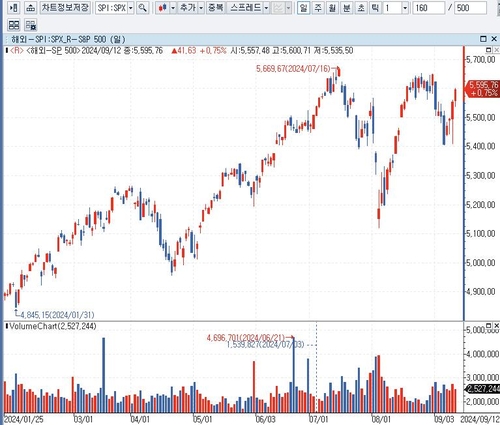Close the S&P 500 chart panel
The height and width of the screenshot is (425, 500).
494,39
